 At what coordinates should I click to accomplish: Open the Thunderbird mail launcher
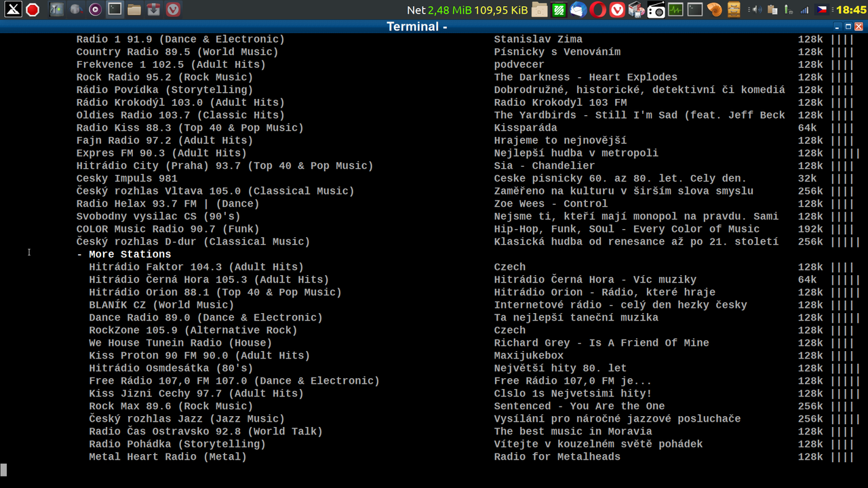(x=578, y=9)
